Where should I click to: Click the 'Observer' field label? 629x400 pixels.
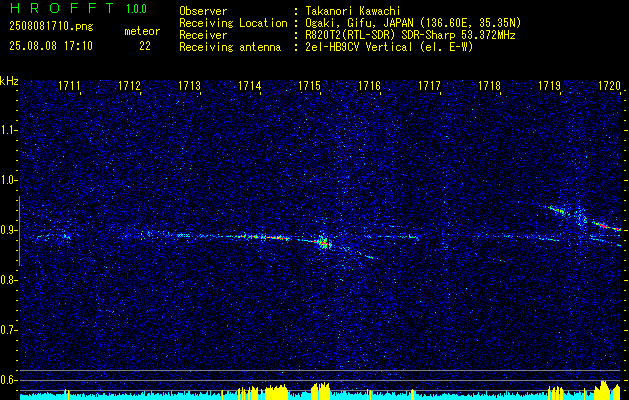coord(203,12)
